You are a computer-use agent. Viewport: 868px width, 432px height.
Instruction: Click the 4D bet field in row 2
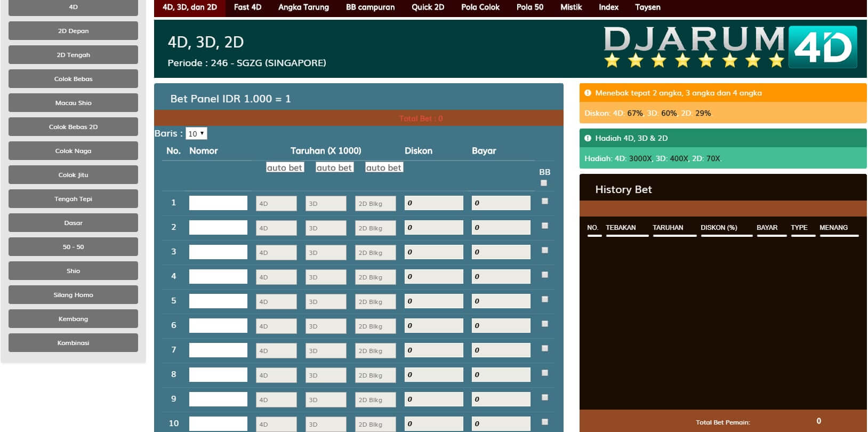click(276, 228)
